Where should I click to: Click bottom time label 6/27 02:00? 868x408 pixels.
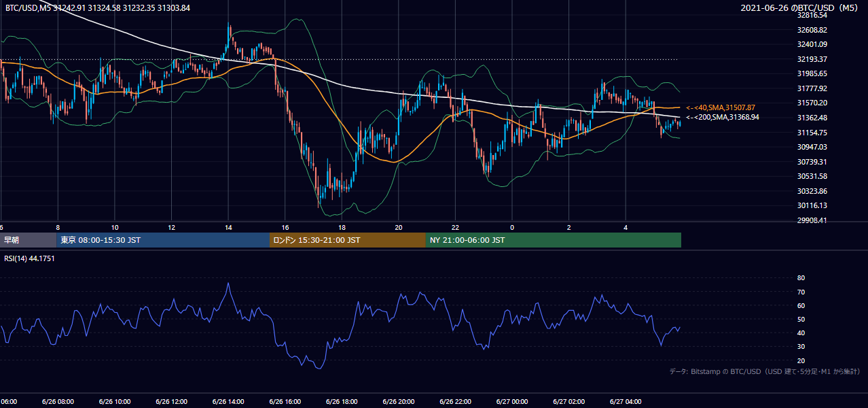[568, 402]
